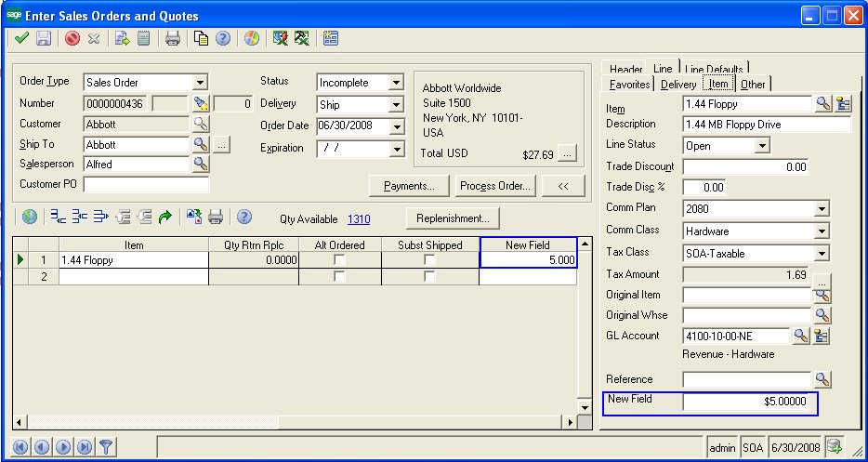The height and width of the screenshot is (462, 868).
Task: Check Subst Shipped in row 2
Action: point(429,276)
